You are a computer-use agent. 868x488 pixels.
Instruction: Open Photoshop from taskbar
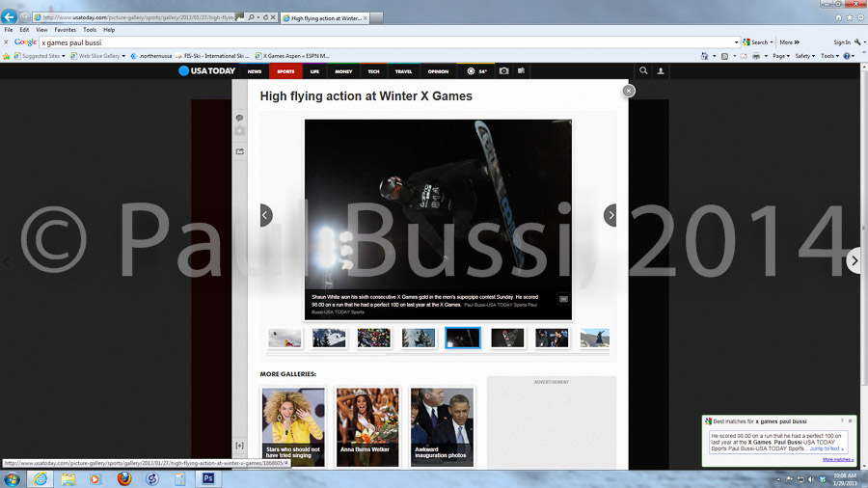pyautogui.click(x=208, y=478)
